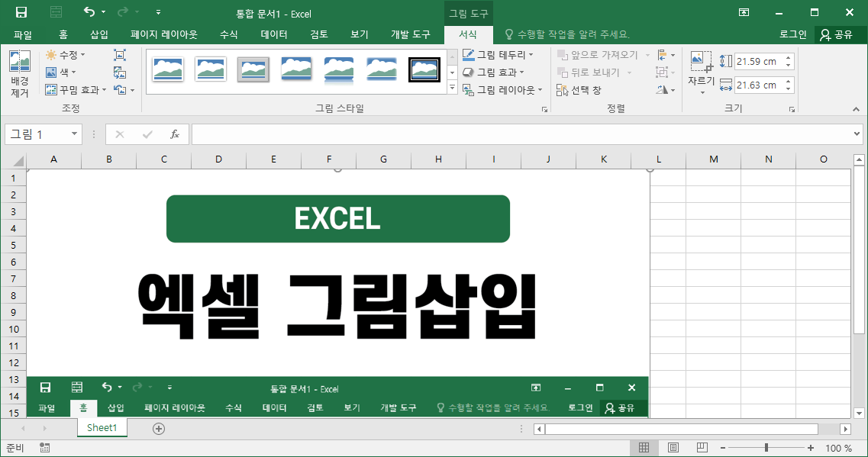Click the formula bar cancel X icon
The width and height of the screenshot is (868, 457).
[120, 134]
